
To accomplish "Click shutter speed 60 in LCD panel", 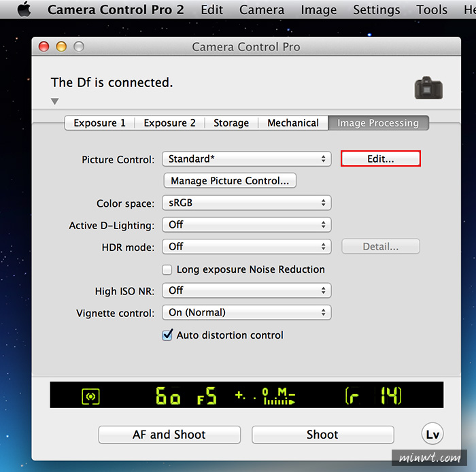I will [168, 396].
